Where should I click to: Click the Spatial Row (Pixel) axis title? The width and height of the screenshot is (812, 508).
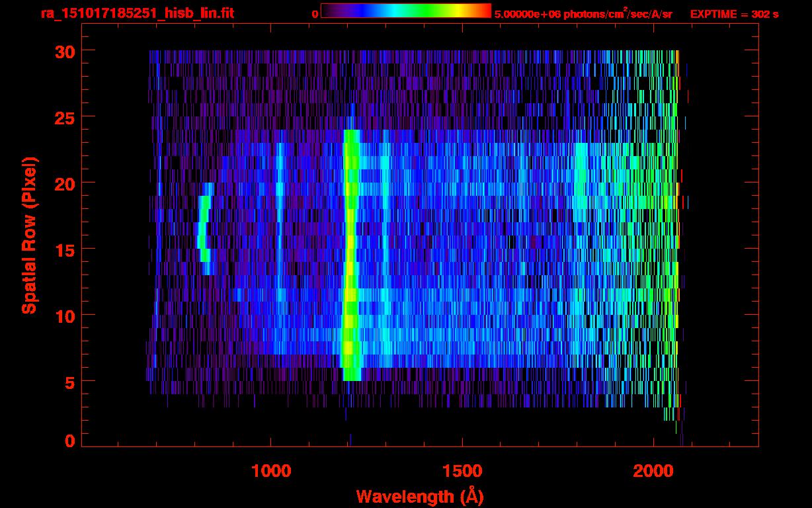click(x=29, y=235)
